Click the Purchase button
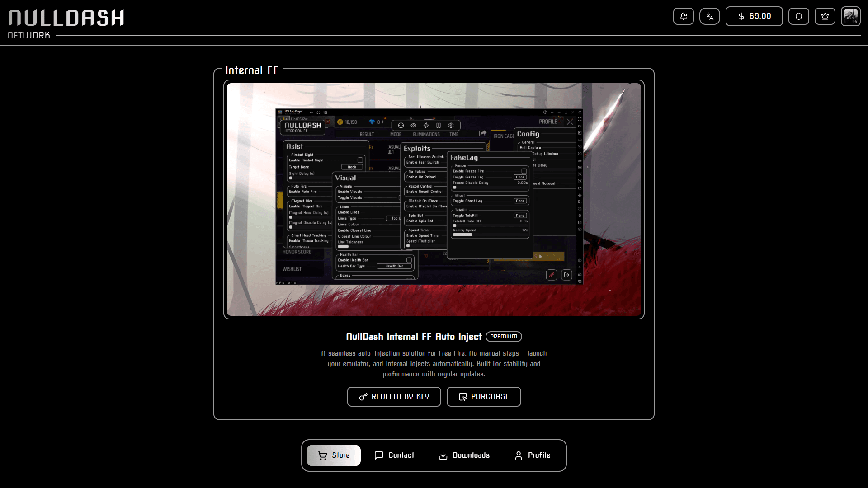 (484, 396)
